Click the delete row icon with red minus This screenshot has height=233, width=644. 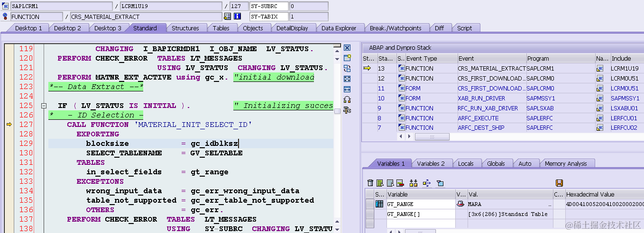click(400, 183)
